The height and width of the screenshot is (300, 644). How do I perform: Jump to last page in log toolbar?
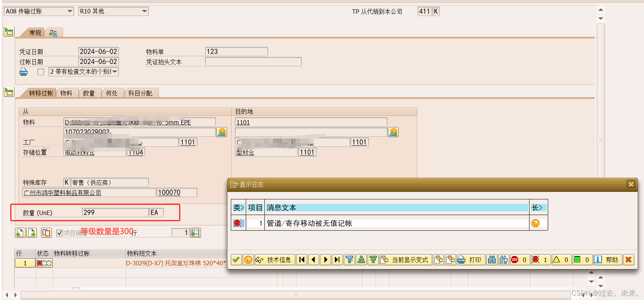[337, 260]
